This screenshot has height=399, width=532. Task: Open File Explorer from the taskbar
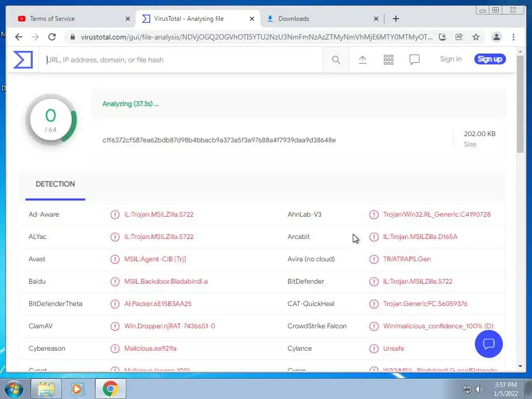coord(46,389)
